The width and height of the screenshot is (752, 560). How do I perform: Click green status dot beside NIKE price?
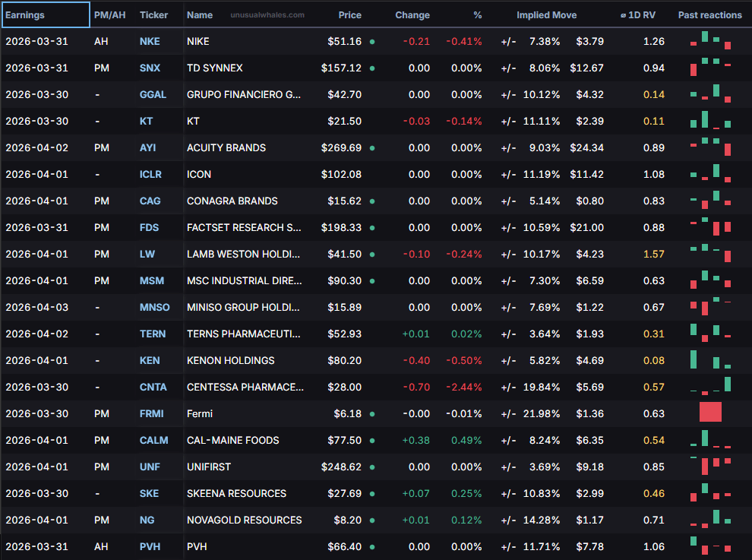pos(372,42)
